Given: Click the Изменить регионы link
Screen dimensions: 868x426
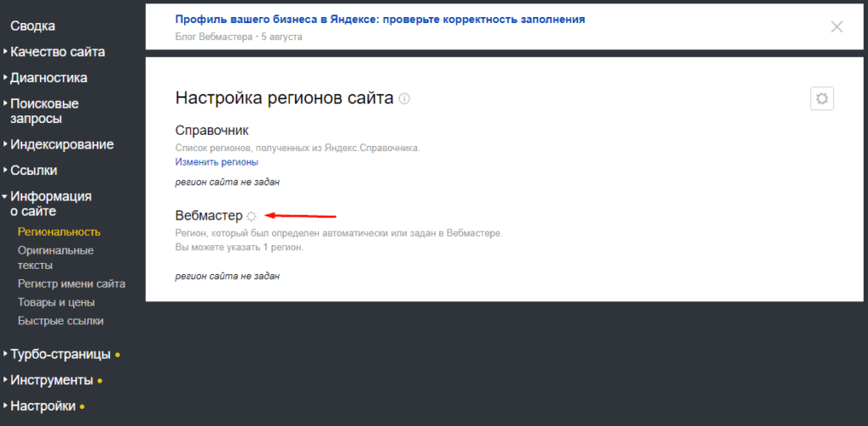Looking at the screenshot, I should pyautogui.click(x=216, y=161).
